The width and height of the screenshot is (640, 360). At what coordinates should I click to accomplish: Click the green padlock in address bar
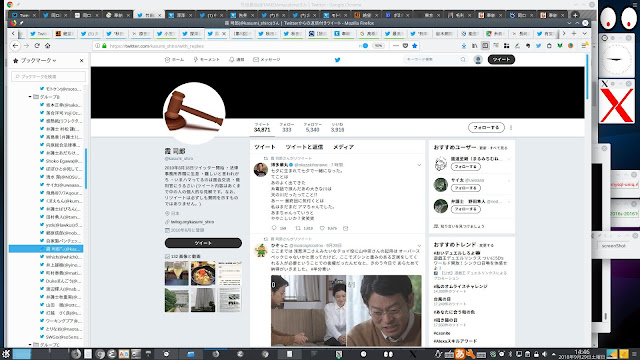click(104, 46)
